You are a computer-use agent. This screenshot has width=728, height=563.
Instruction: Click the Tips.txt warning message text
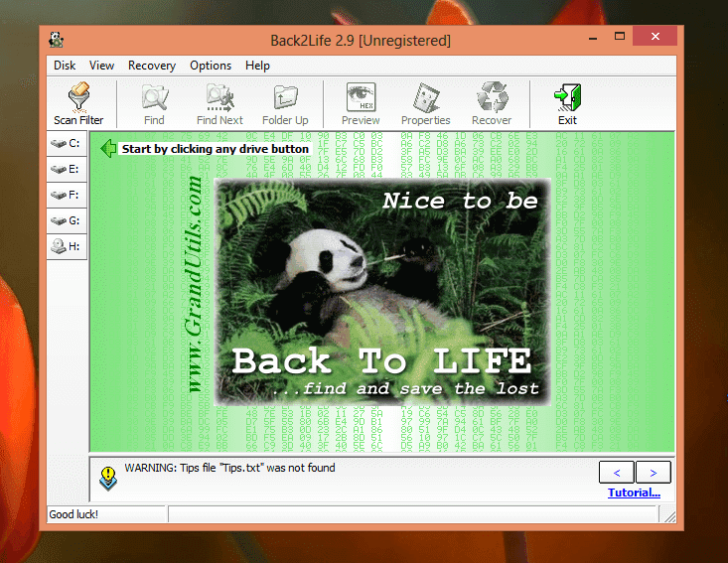pos(229,468)
